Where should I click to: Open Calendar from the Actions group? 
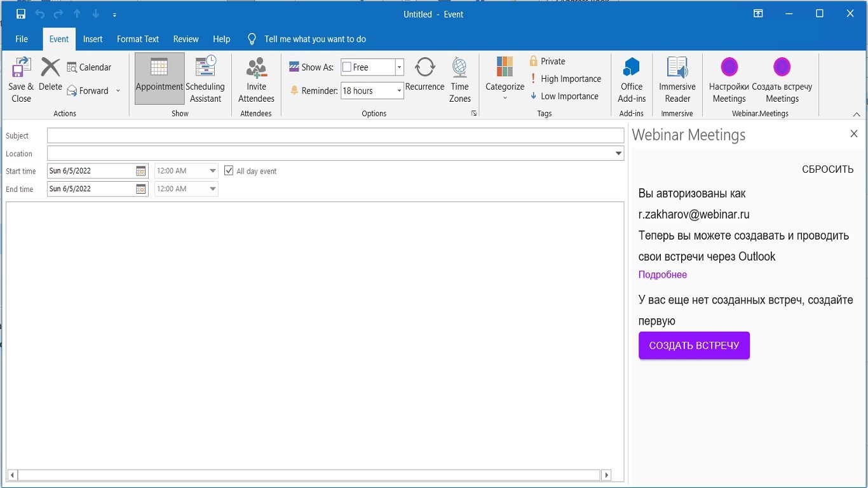tap(90, 67)
